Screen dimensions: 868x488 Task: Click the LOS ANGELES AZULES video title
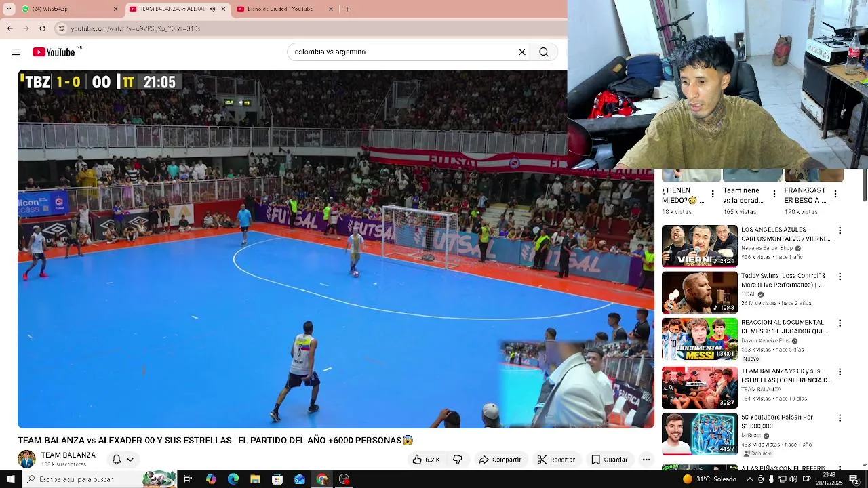[786, 235]
